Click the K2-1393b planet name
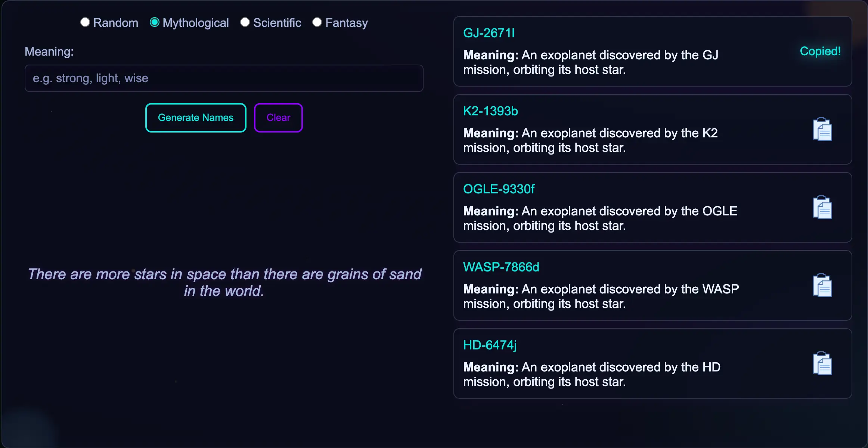Image resolution: width=868 pixels, height=448 pixels. click(x=490, y=111)
